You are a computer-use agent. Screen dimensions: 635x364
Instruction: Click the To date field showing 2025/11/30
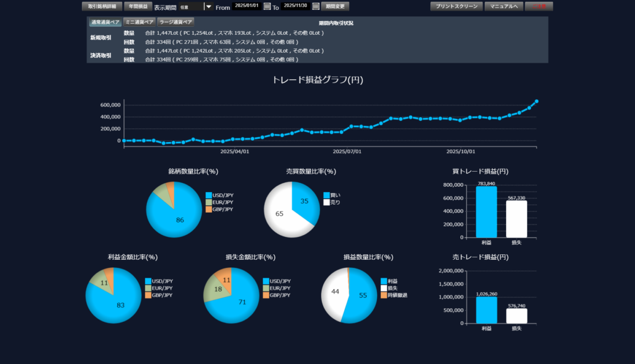pos(296,6)
